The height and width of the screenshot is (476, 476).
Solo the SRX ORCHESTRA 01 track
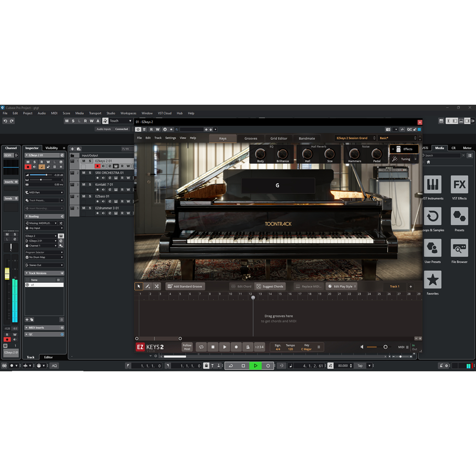[x=90, y=173]
